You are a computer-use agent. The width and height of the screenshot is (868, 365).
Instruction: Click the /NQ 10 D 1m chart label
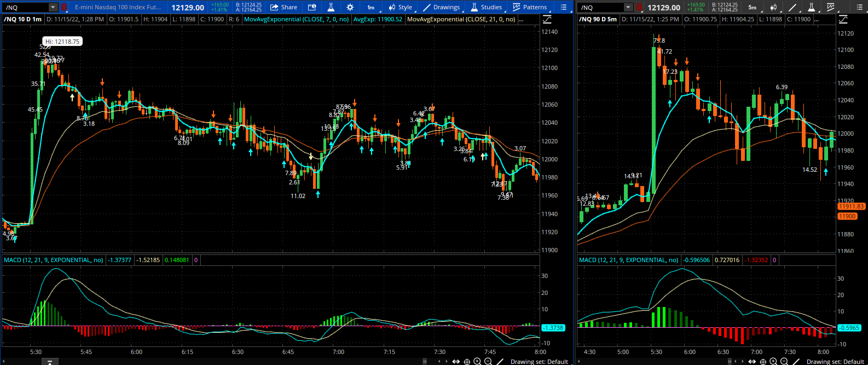click(22, 19)
